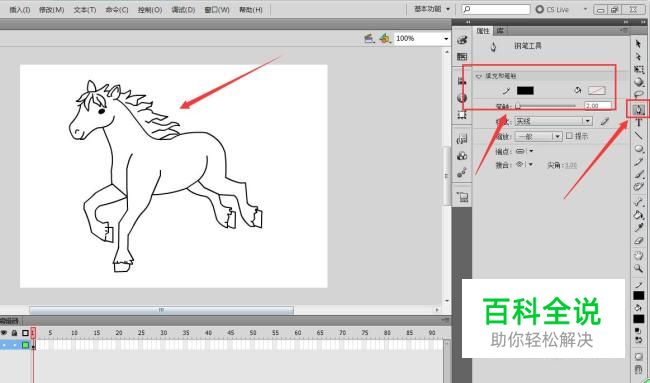Select the Lasso tool

click(x=639, y=95)
